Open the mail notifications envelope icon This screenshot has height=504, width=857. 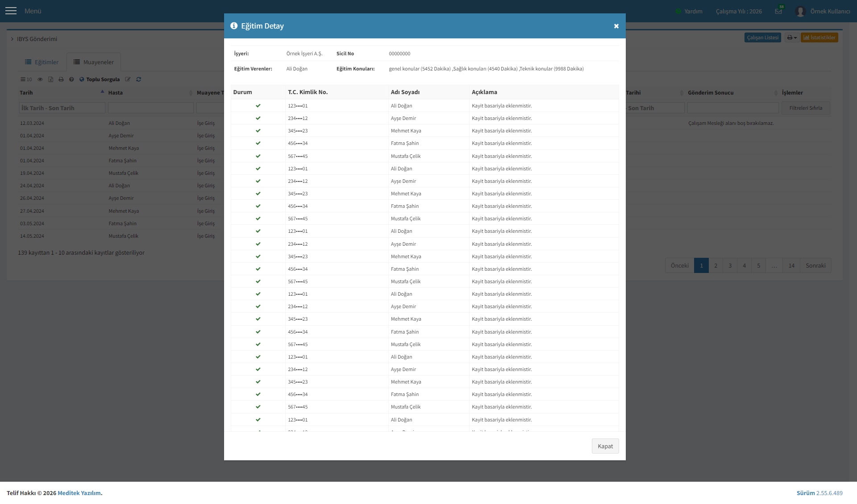point(778,11)
